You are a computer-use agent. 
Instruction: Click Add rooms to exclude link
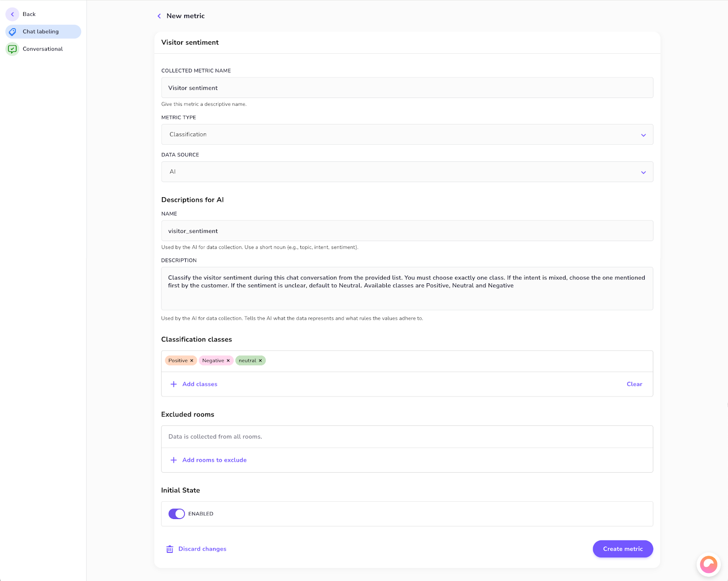pyautogui.click(x=214, y=460)
